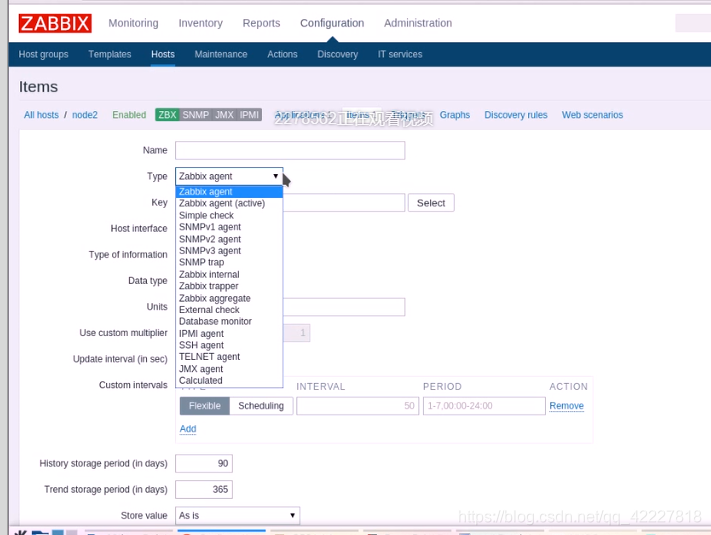Choose SNMPv3 agent type option
The width and height of the screenshot is (711, 535).
pyautogui.click(x=229, y=251)
